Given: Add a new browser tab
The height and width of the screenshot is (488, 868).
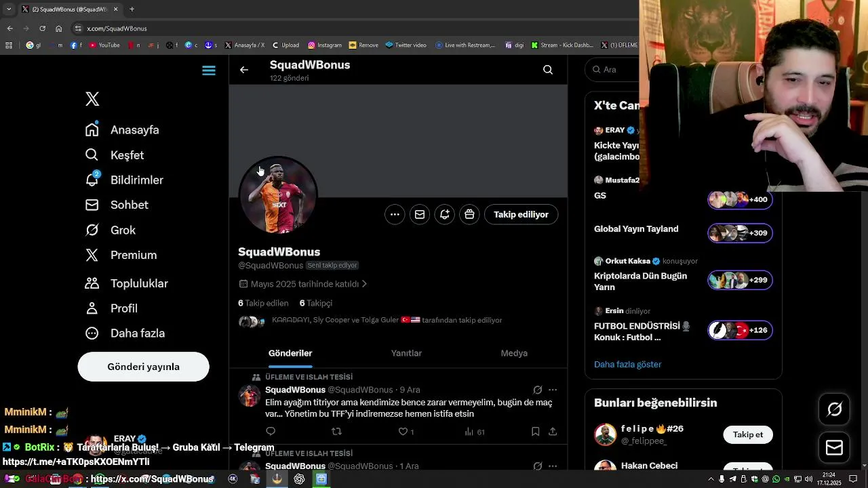Looking at the screenshot, I should (x=132, y=9).
